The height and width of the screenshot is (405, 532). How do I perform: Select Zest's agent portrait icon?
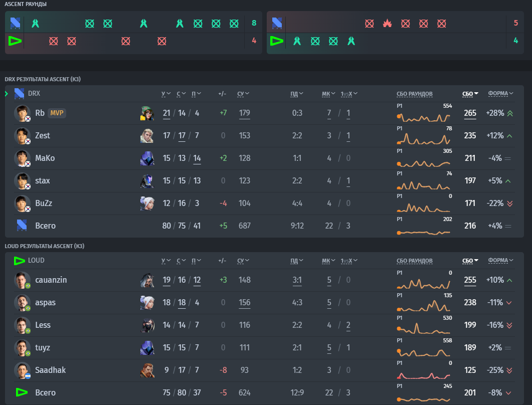point(147,136)
